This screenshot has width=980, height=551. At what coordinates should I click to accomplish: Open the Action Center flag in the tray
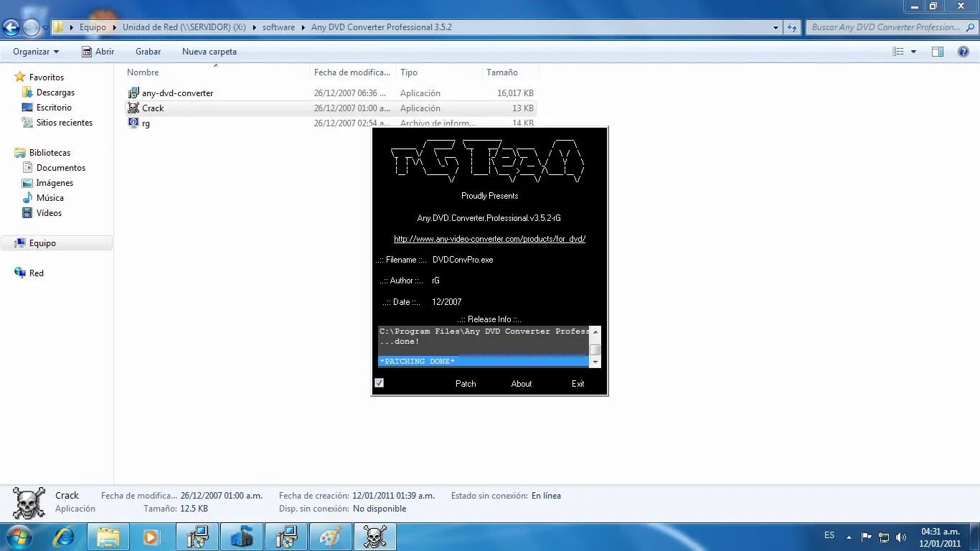866,537
